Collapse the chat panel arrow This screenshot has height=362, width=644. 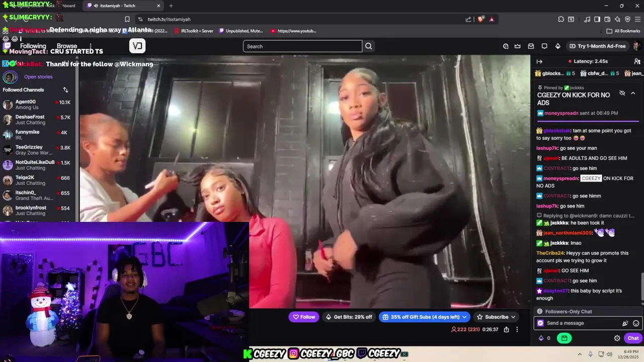(x=539, y=61)
